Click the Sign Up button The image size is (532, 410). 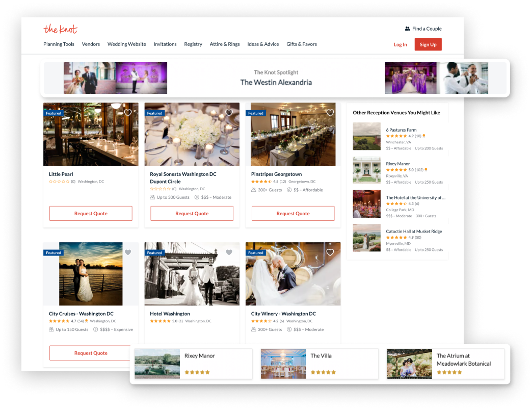click(428, 44)
